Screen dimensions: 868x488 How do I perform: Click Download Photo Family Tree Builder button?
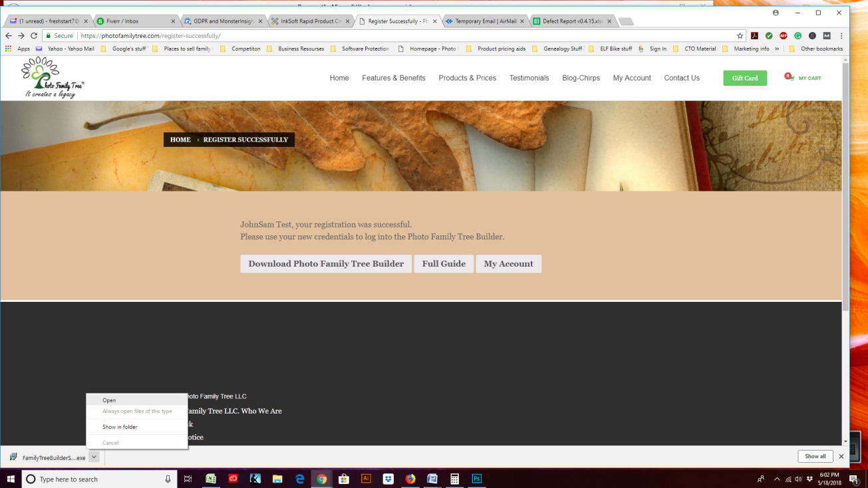pos(326,264)
